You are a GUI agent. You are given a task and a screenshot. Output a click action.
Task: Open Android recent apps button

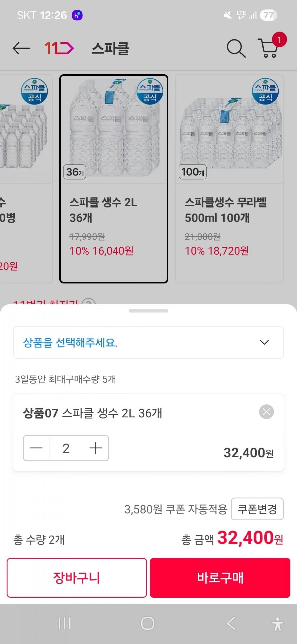tap(65, 624)
